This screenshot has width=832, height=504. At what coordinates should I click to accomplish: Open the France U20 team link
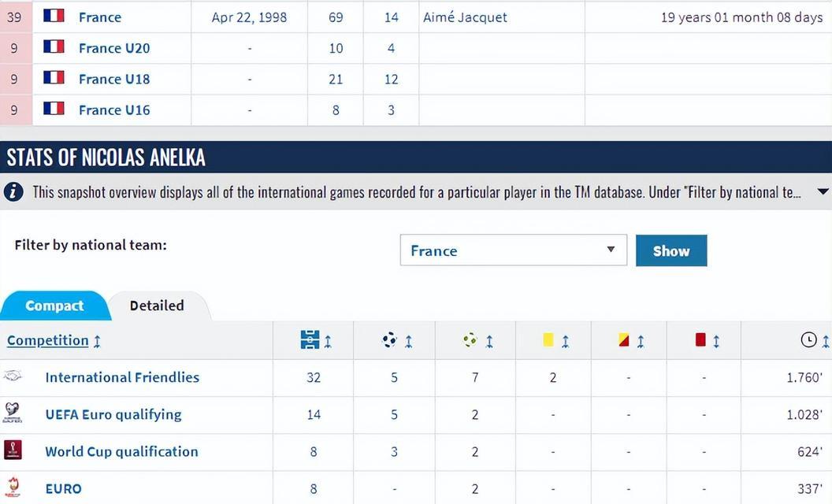(x=114, y=48)
